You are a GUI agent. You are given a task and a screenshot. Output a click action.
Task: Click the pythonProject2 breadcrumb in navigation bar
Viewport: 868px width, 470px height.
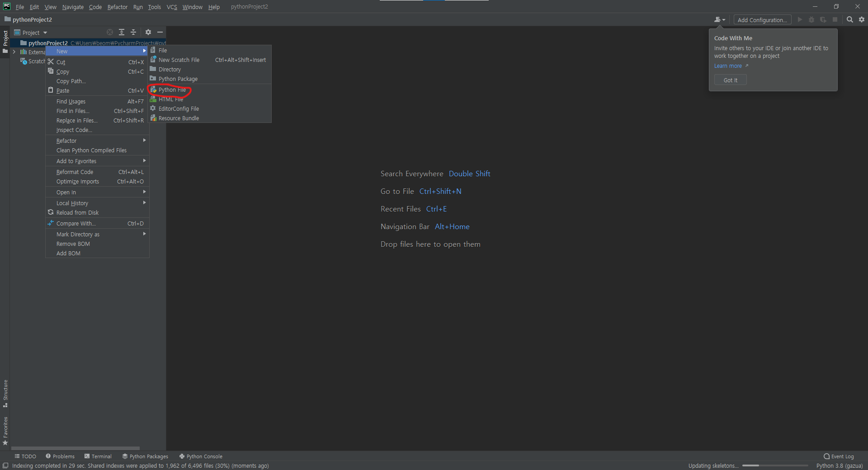pos(28,19)
